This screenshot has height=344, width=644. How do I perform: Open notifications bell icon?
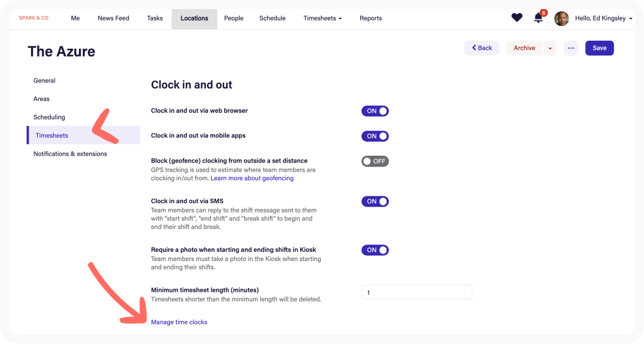(538, 18)
